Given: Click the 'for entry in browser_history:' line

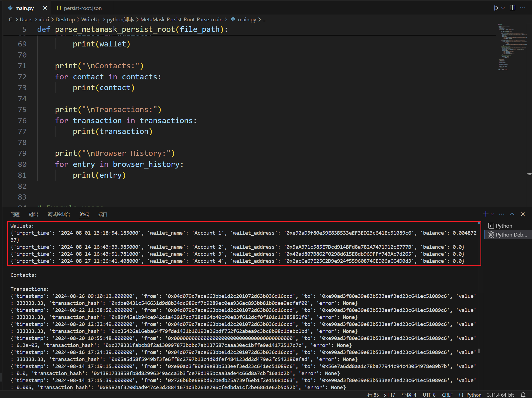Looking at the screenshot, I should 119,164.
